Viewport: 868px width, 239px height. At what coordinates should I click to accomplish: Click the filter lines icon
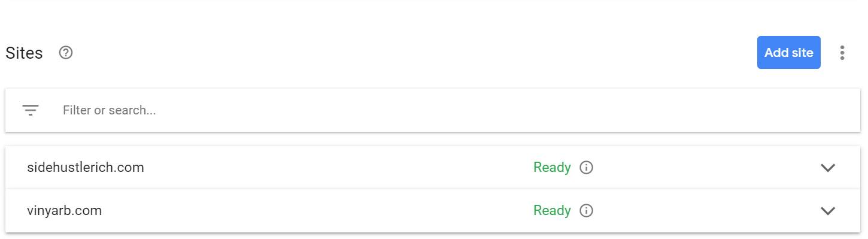click(31, 110)
